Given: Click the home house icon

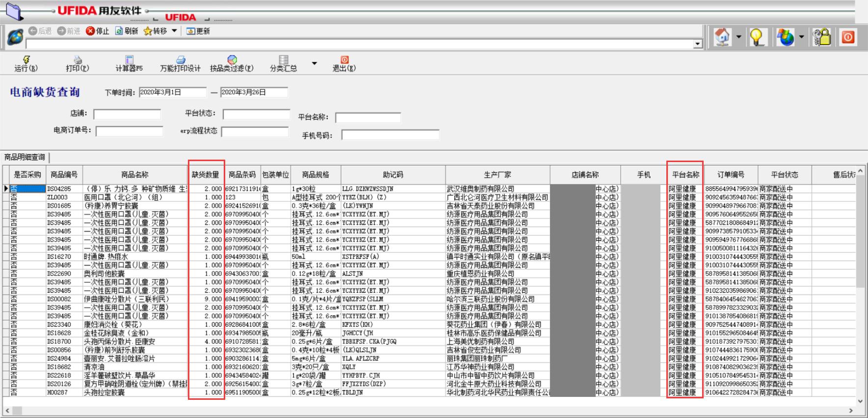Looking at the screenshot, I should coord(722,37).
